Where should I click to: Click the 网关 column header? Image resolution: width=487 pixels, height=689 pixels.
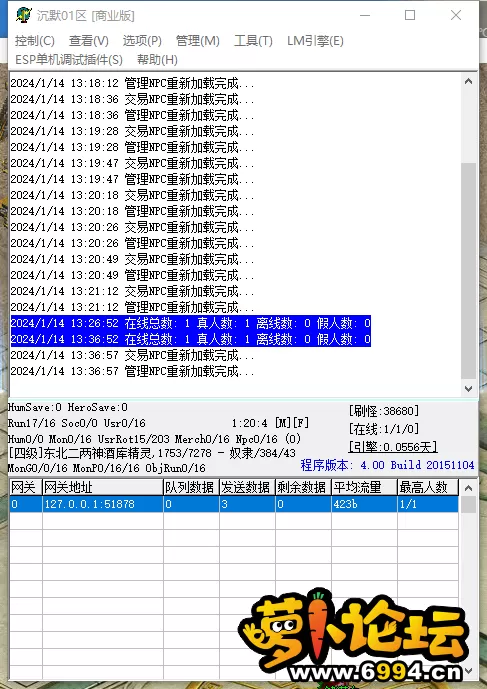(x=25, y=487)
